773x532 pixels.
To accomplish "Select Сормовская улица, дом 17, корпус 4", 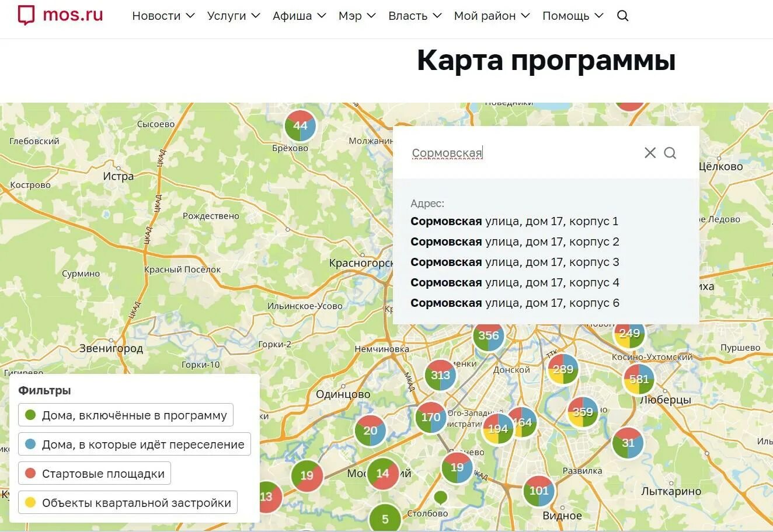I will (514, 283).
